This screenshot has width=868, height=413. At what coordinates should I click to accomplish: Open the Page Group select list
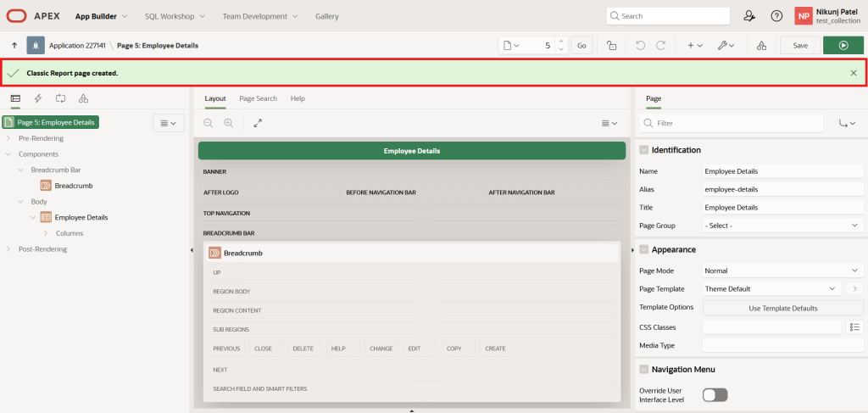[x=782, y=226]
